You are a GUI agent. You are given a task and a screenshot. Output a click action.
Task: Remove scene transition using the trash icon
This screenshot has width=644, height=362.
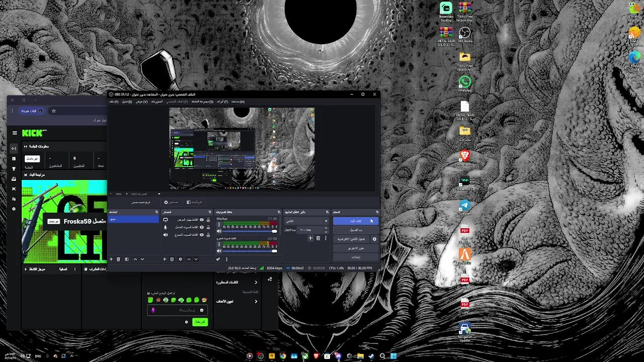tap(318, 238)
